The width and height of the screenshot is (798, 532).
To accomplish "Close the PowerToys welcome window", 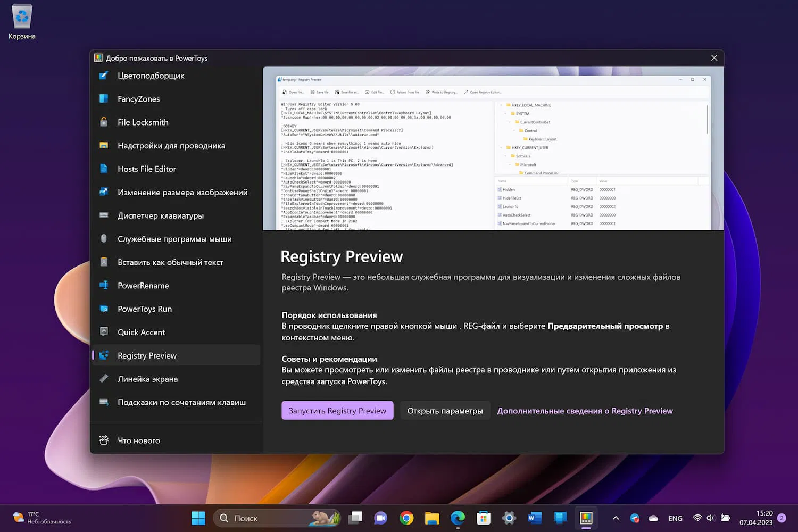I will (714, 58).
